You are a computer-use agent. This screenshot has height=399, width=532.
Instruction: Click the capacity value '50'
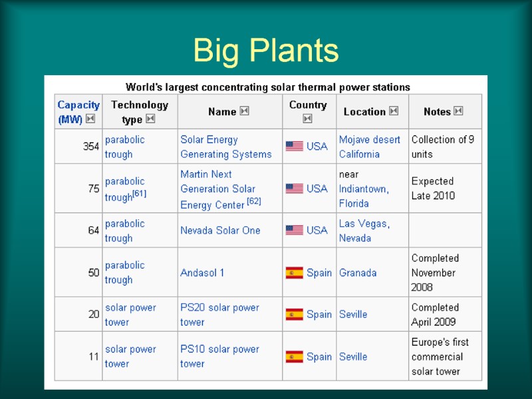click(x=94, y=273)
